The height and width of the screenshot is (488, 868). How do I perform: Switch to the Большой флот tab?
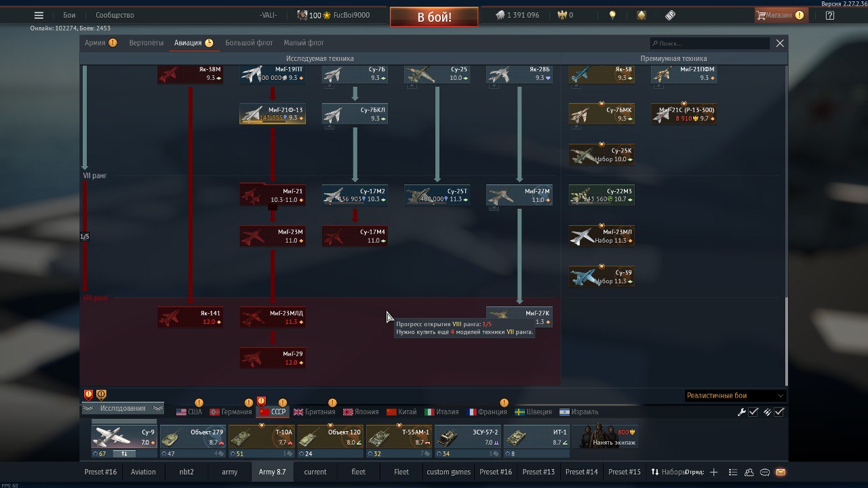tap(249, 43)
